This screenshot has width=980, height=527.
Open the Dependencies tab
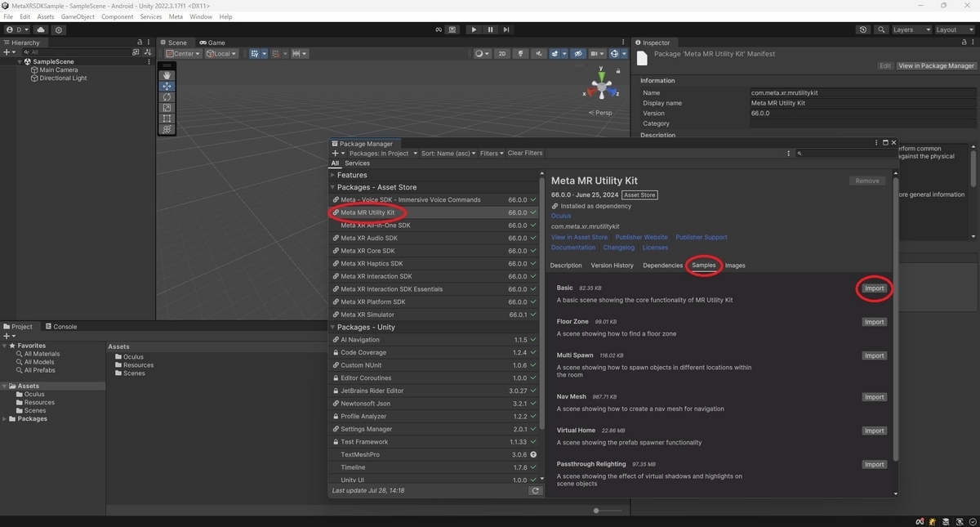[x=662, y=266]
